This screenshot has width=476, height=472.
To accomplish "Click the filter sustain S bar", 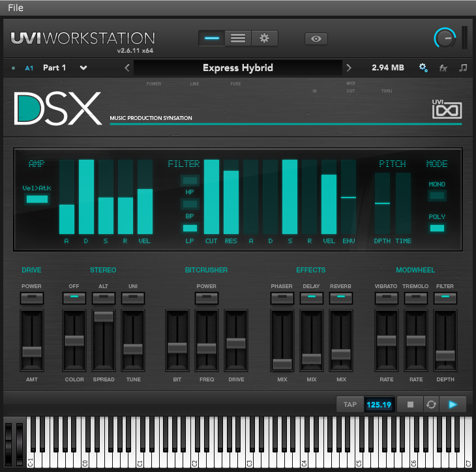I will click(x=290, y=197).
